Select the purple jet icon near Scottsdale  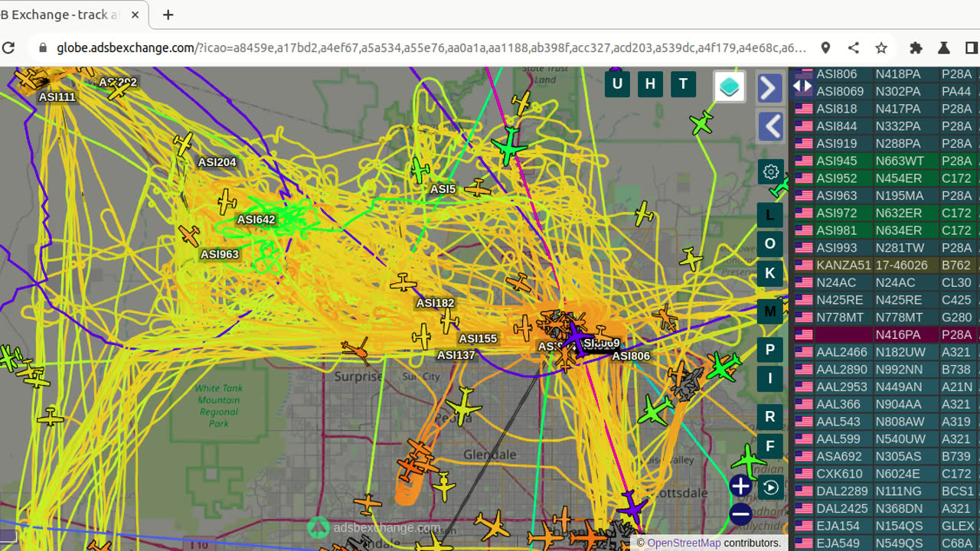tap(632, 507)
